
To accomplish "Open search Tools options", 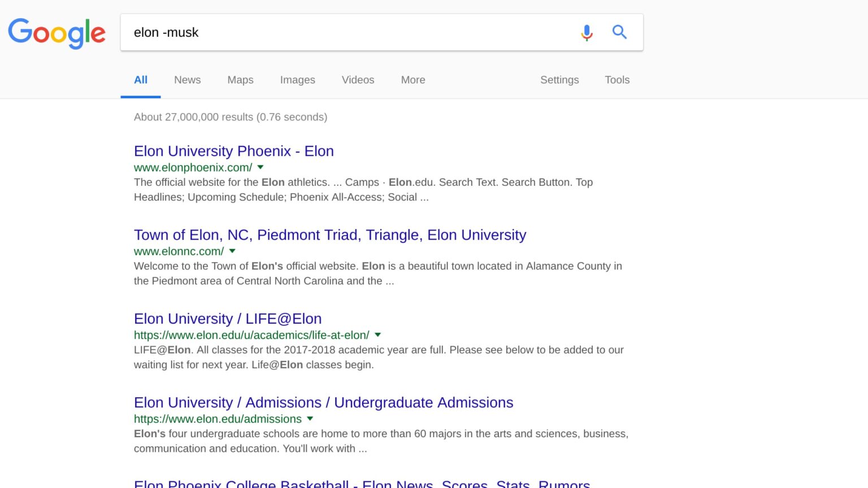I will [617, 80].
